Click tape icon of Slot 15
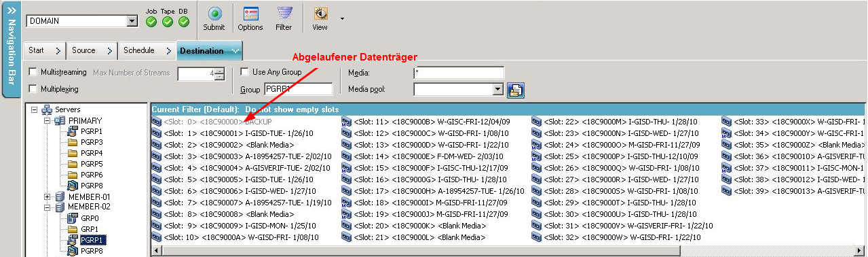The width and height of the screenshot is (868, 257). [346, 168]
